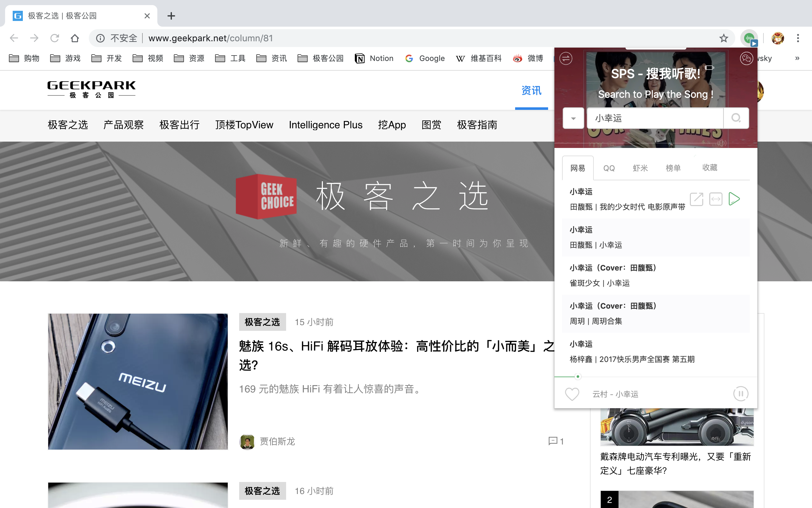The height and width of the screenshot is (508, 812).
Task: Open the Meizu phone article thumbnail
Action: (x=138, y=381)
